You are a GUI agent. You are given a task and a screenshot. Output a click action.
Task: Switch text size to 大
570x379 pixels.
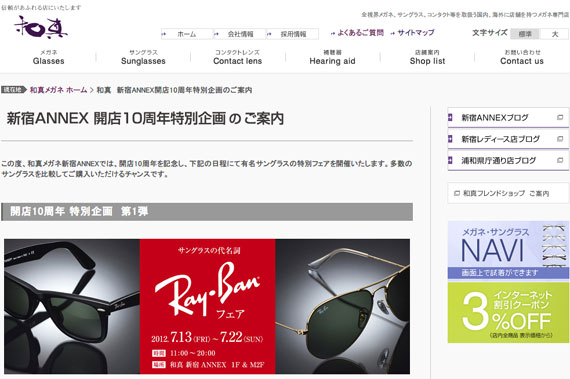pos(554,34)
